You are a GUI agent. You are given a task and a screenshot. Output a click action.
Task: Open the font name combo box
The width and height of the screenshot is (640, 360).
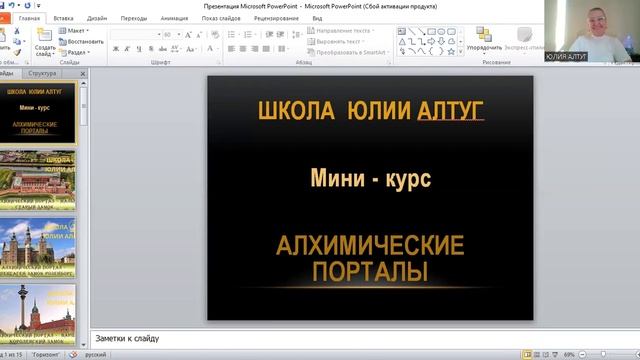[136, 35]
